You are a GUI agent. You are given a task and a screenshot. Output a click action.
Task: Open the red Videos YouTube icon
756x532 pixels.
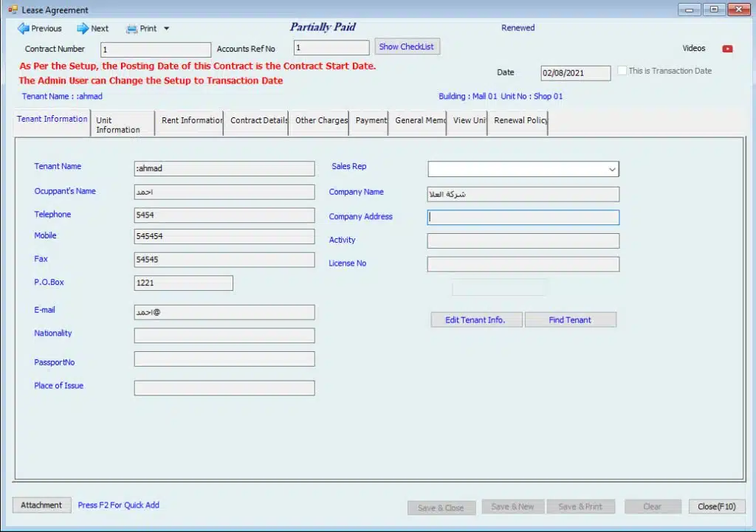pos(727,49)
